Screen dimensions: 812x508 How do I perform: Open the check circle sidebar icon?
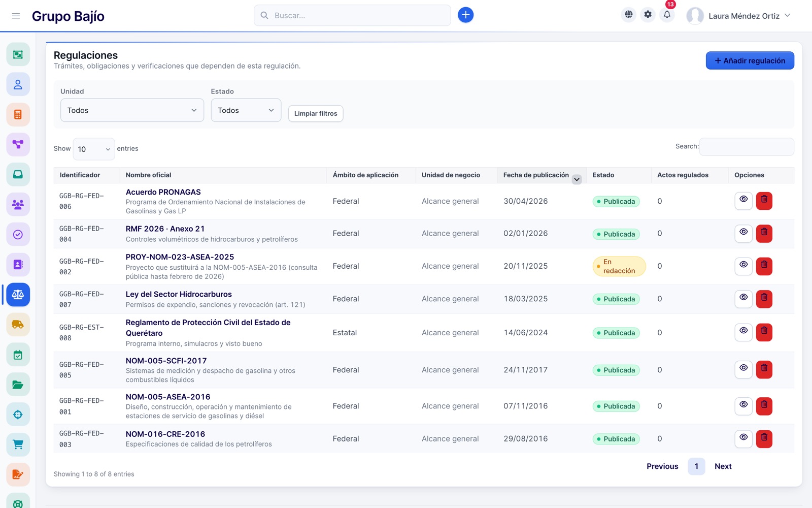[x=18, y=235]
